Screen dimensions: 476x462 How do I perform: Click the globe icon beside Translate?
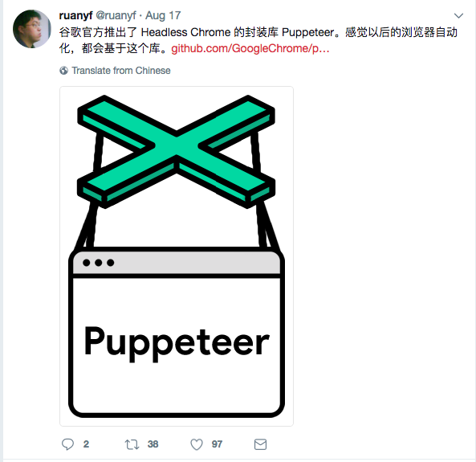pos(63,71)
